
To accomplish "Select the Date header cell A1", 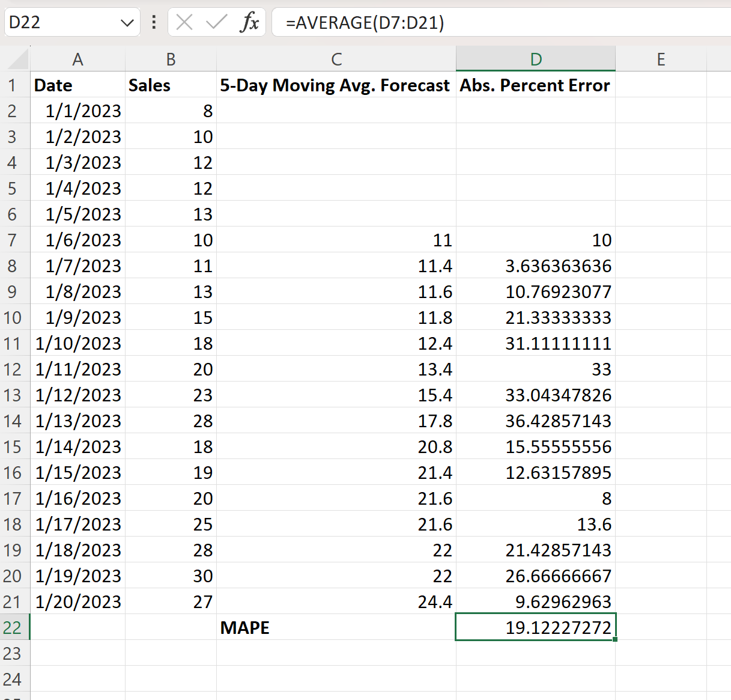I will (77, 85).
